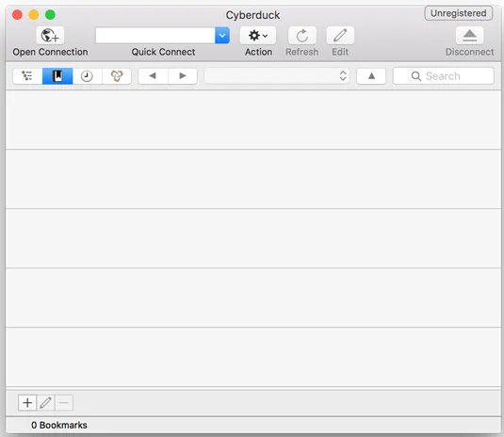Viewport: 504px width, 437px height.
Task: Open the path selector popup
Action: [x=277, y=76]
